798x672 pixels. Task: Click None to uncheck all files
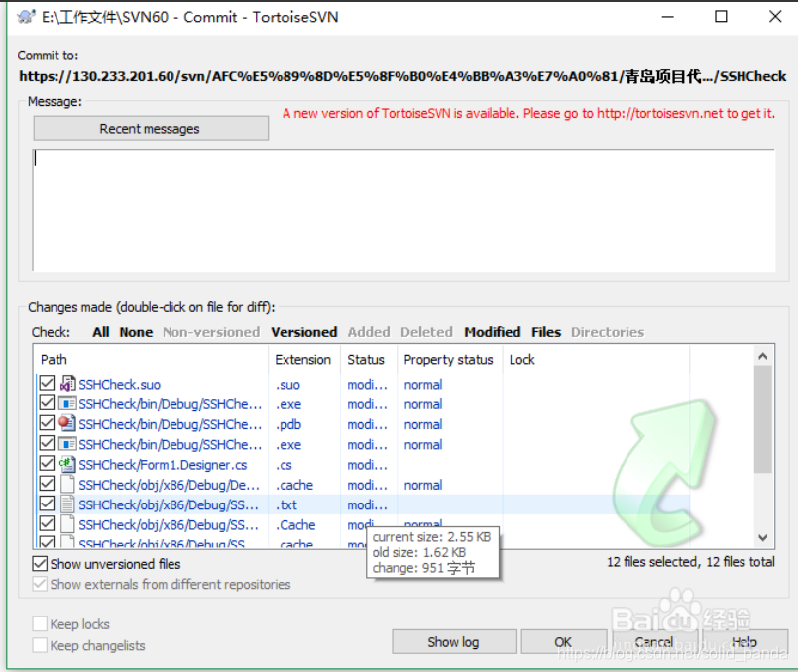click(x=136, y=332)
